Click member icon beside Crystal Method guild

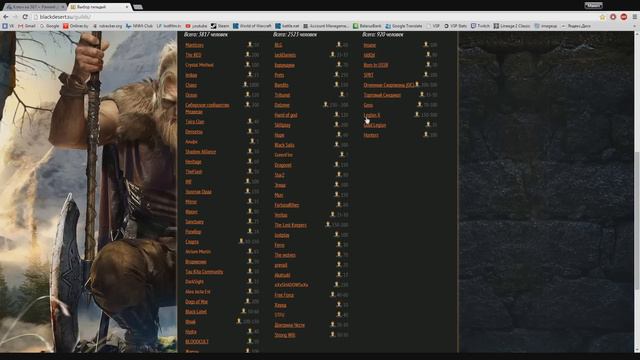(x=247, y=64)
